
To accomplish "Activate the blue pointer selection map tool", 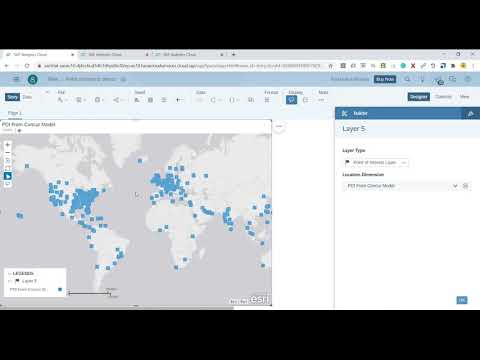I will (x=8, y=176).
